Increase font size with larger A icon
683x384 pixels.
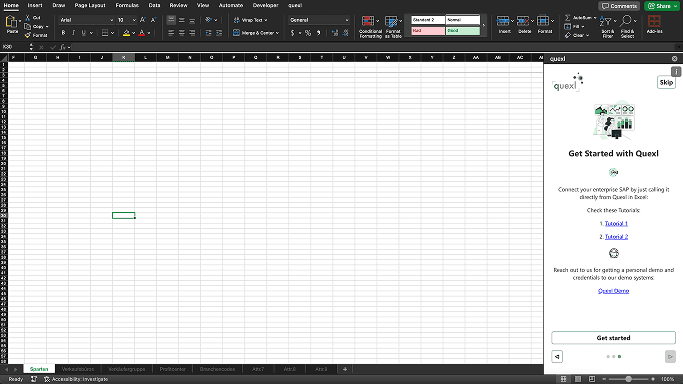click(x=142, y=20)
